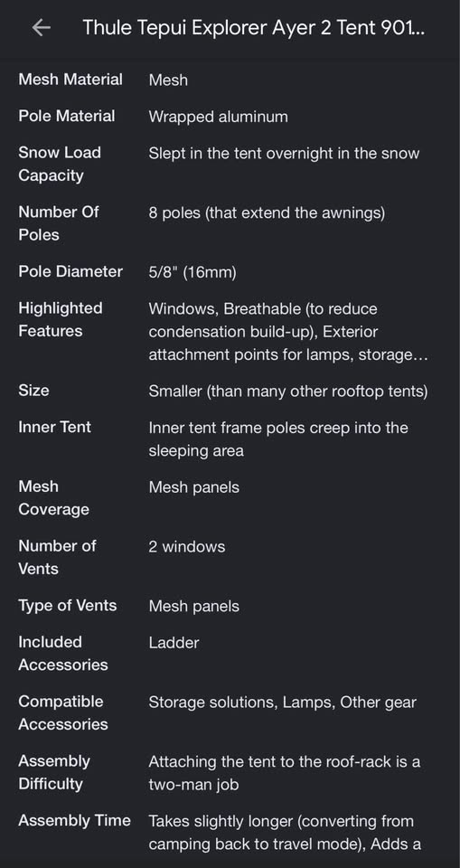Select the Type of Vents row
This screenshot has width=460, height=868.
(230, 606)
